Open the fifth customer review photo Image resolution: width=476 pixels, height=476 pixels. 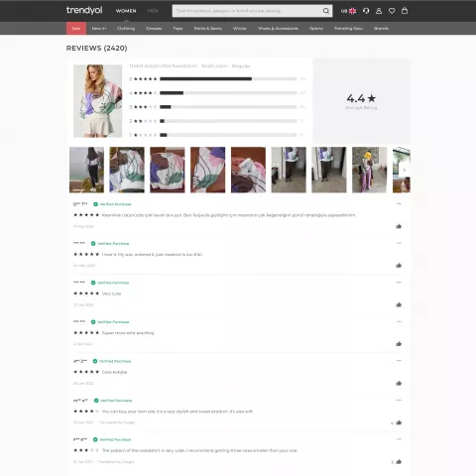pos(248,170)
